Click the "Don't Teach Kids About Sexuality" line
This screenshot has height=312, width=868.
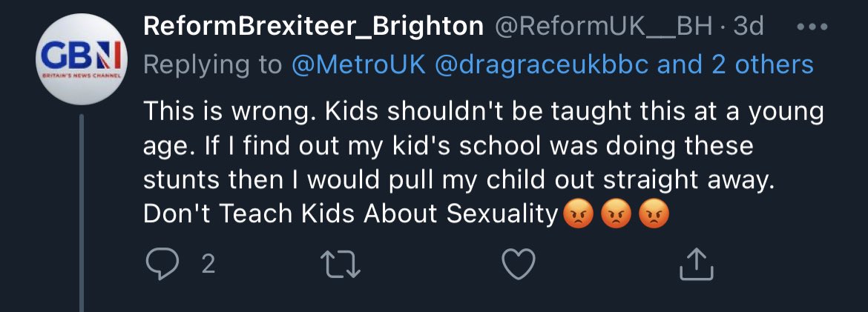(x=349, y=214)
